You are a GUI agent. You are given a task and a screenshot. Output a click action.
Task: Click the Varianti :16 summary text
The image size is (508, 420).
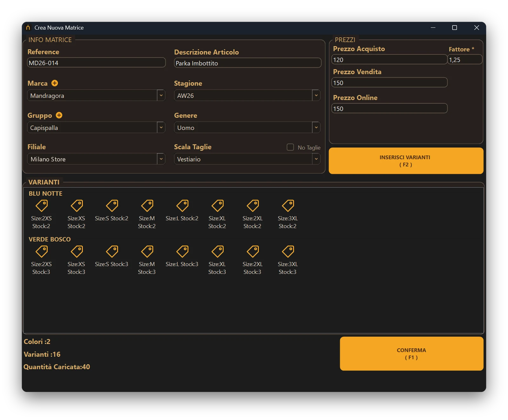click(x=42, y=354)
